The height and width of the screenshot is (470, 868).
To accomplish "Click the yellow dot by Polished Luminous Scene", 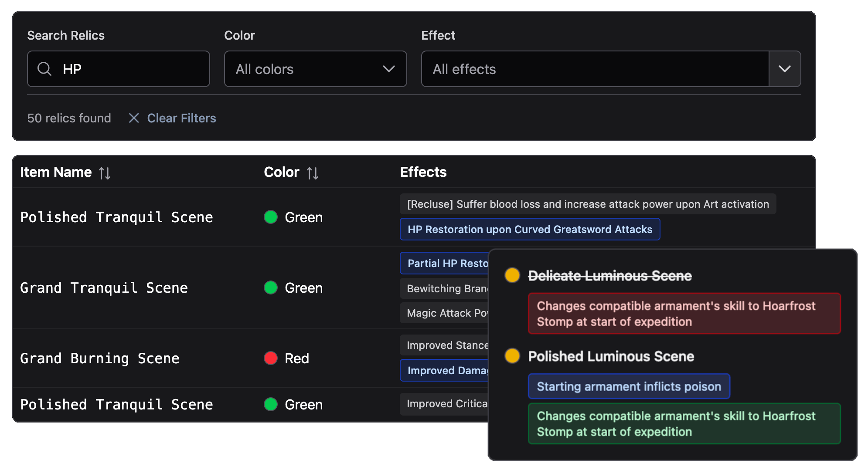I will click(x=512, y=356).
